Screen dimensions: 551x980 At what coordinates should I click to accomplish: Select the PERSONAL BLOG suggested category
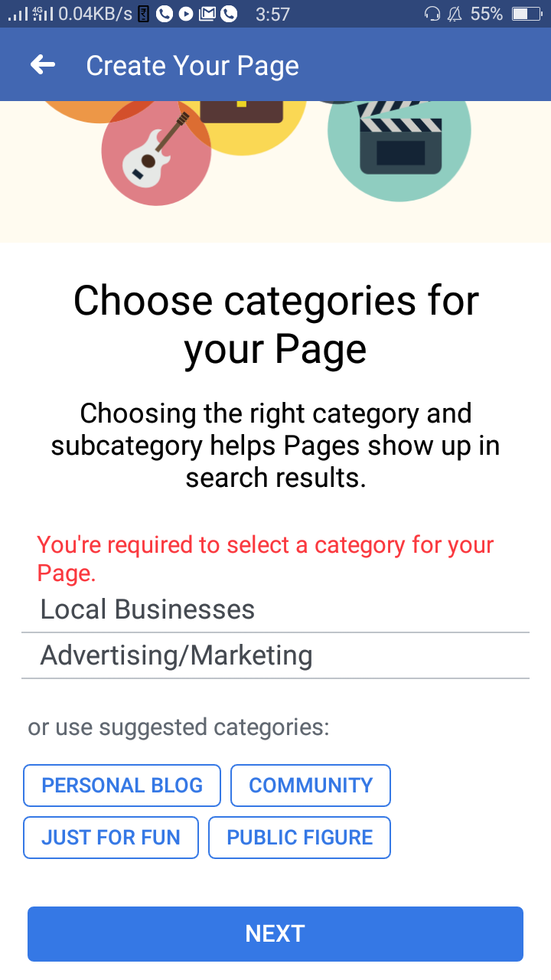pyautogui.click(x=122, y=786)
